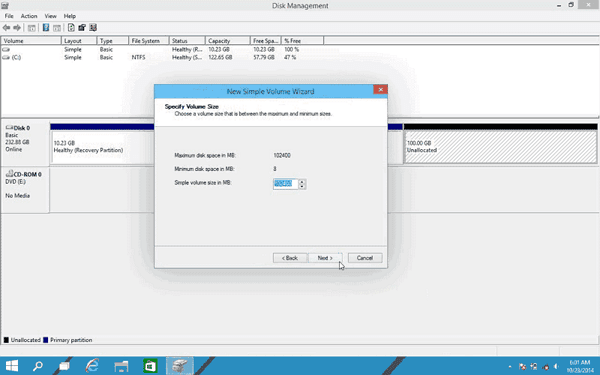Decrease volume size with spinner down arrow
The image size is (600, 375).
302,186
